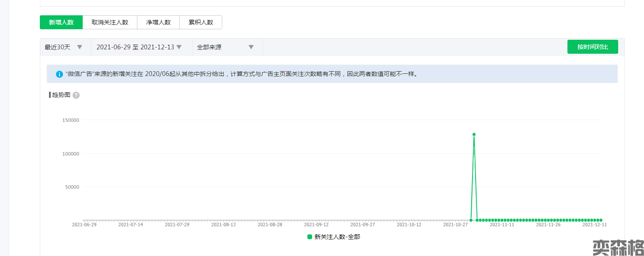Toggle the 新关注人数-全部 legend label
The image size is (644, 256).
[337, 237]
